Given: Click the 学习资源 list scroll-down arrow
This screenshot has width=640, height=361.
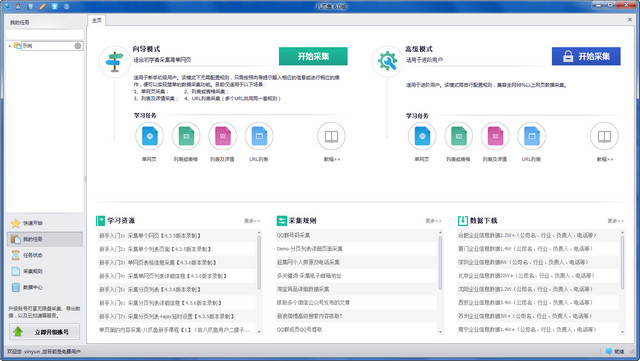Looking at the screenshot, I should pyautogui.click(x=259, y=332).
